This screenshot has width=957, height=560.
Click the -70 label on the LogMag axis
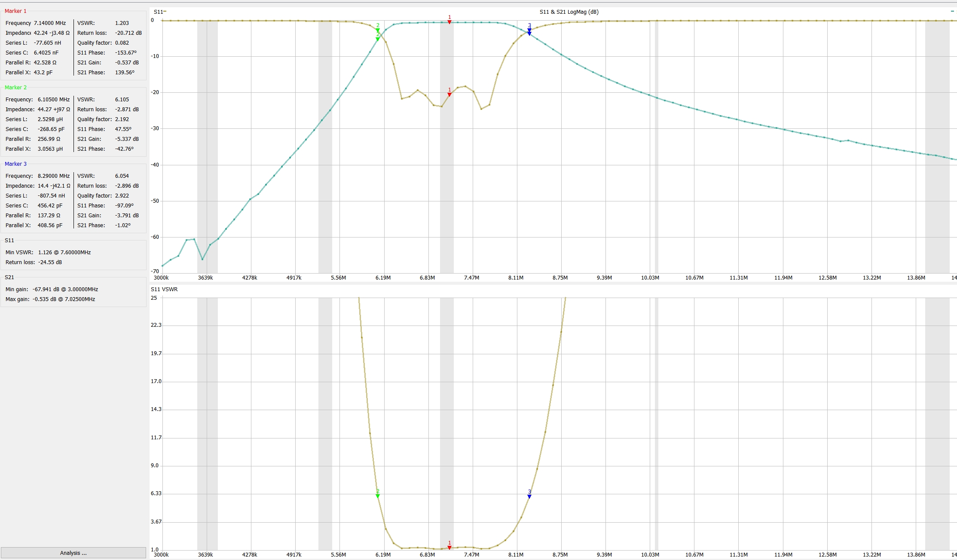click(155, 271)
